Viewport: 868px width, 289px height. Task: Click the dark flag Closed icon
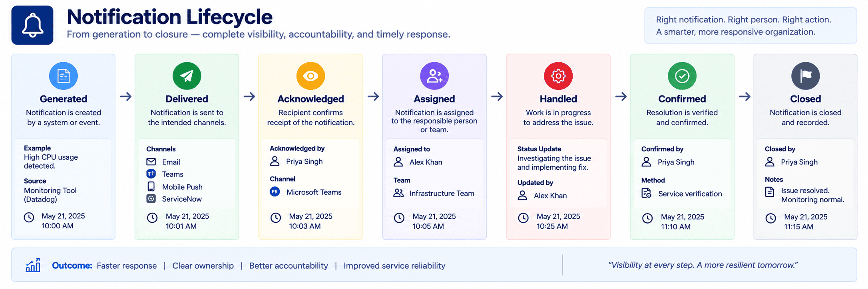click(x=806, y=76)
